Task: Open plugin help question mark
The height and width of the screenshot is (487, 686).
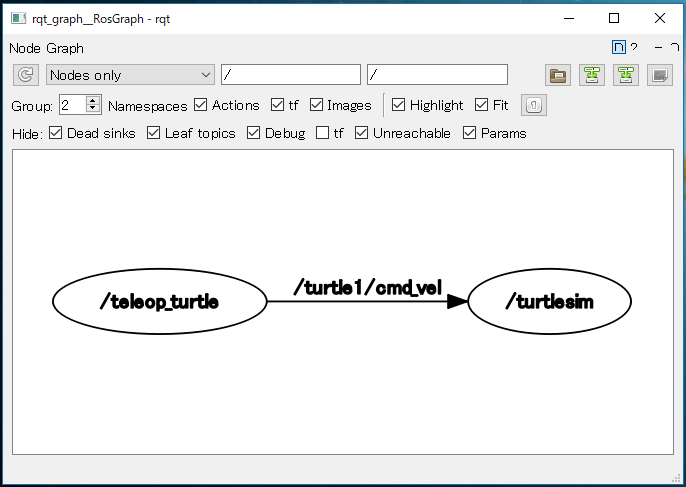Action: [634, 47]
